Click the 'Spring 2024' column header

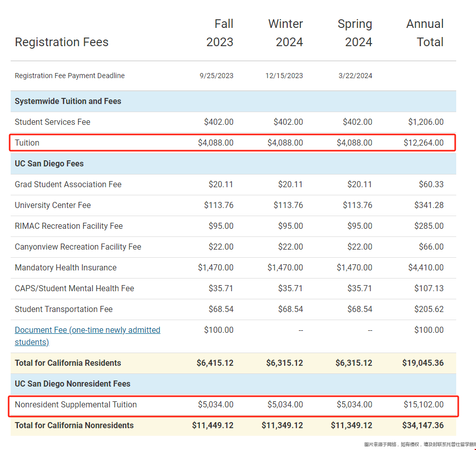point(355,33)
